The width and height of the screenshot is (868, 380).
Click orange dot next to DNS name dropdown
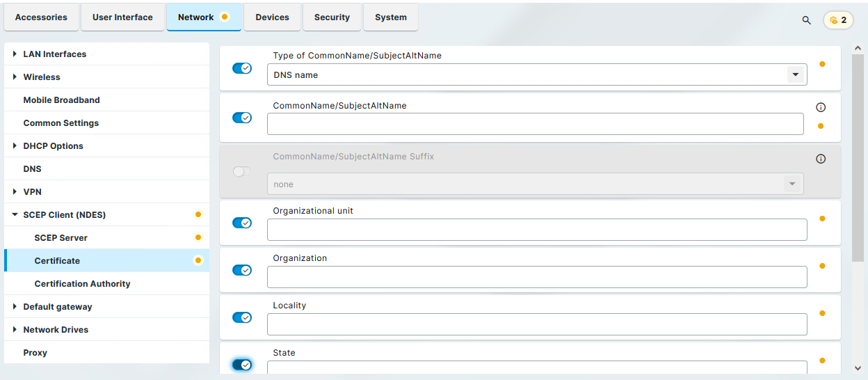[822, 64]
